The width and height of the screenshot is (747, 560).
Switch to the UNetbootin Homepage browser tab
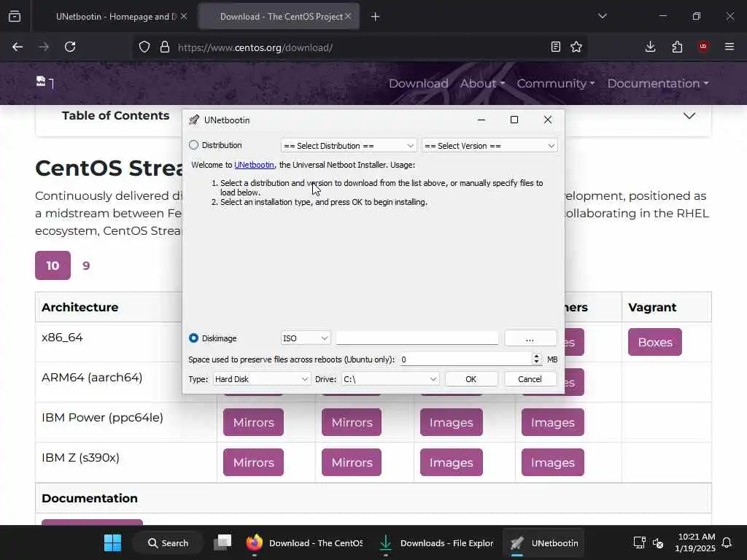pos(116,17)
